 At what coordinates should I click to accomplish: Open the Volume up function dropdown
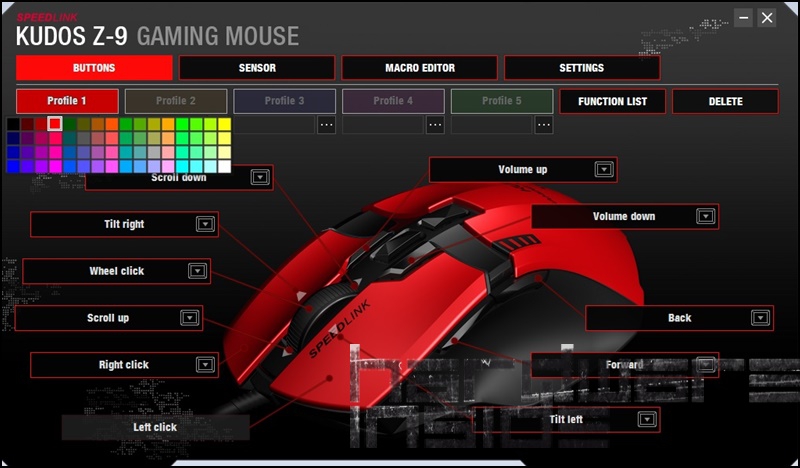(603, 170)
